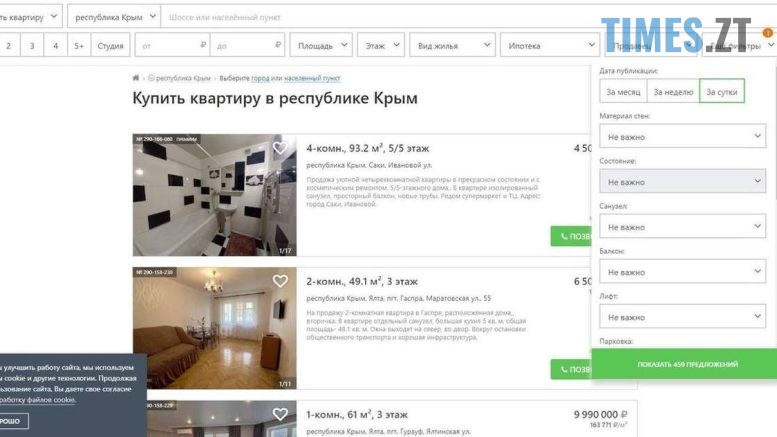Select the За месяц publication date option
Screen dimensions: 777x437
[623, 91]
